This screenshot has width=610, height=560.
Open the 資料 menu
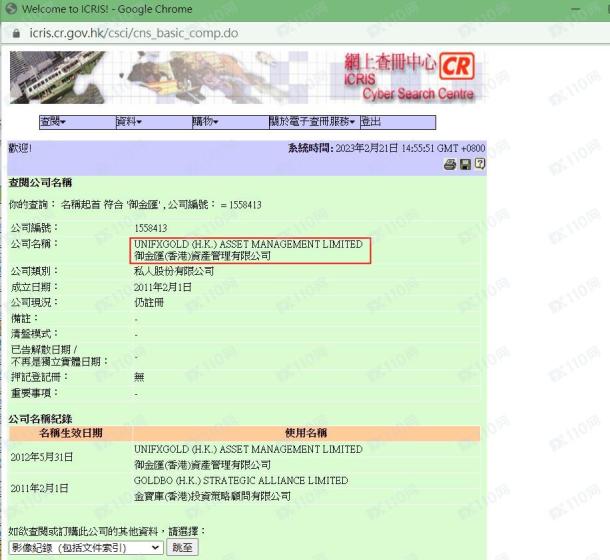click(x=154, y=122)
